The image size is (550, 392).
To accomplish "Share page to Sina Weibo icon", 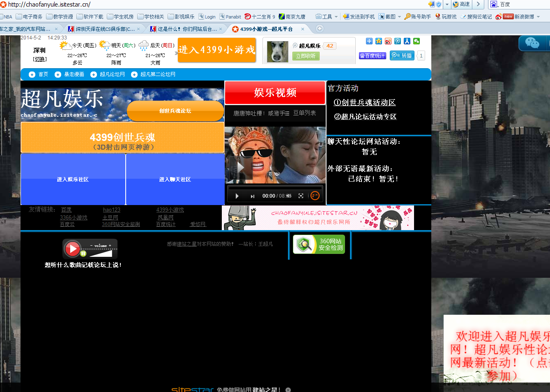I will 388,41.
